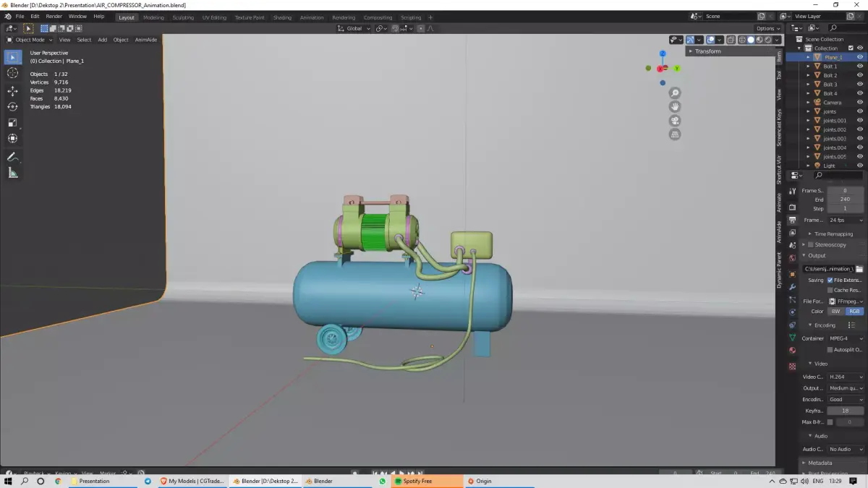Click the zoom magnifier icon in the viewport gizmos
This screenshot has height=488, width=868.
coord(674,93)
